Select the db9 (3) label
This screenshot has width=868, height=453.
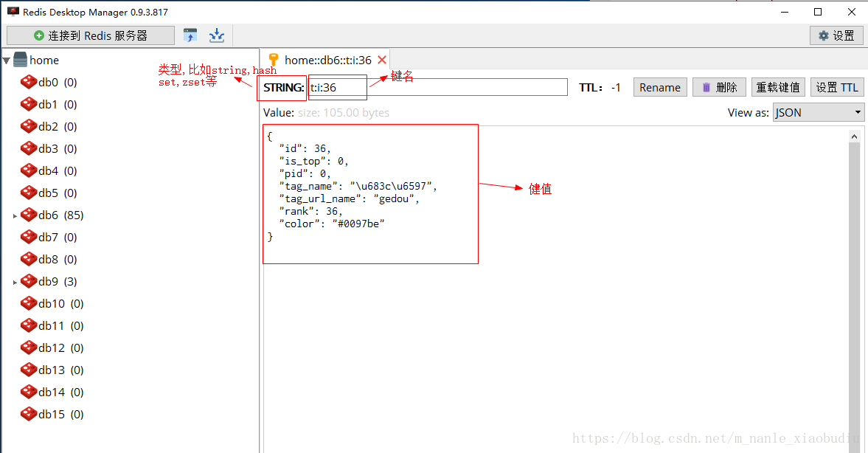click(58, 281)
